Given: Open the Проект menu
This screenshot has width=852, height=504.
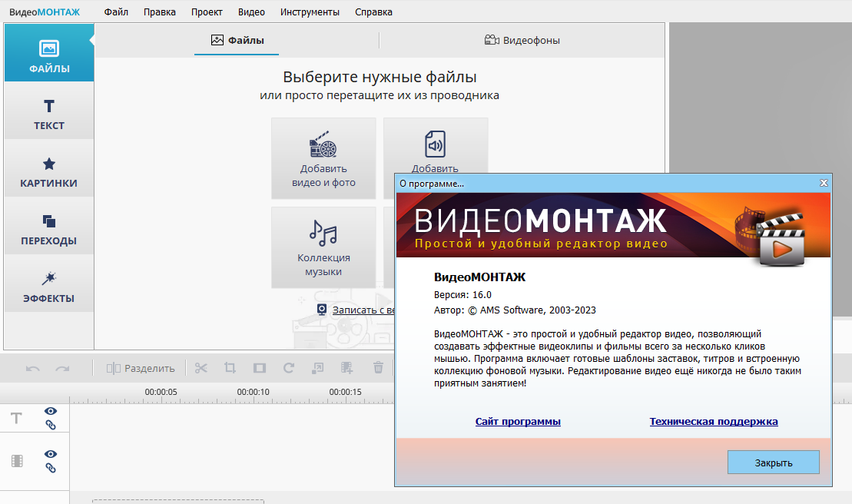Looking at the screenshot, I should (x=207, y=12).
